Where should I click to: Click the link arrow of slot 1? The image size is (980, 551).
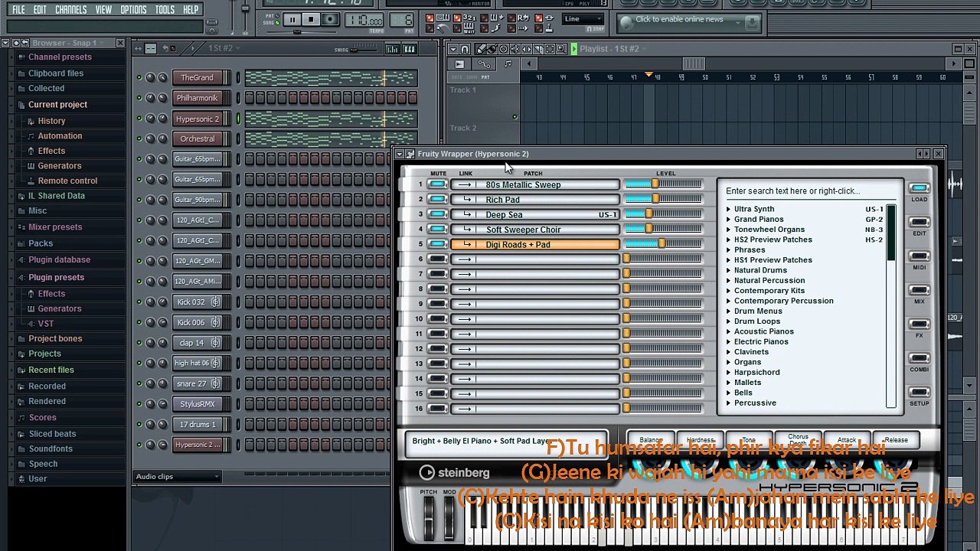[464, 184]
